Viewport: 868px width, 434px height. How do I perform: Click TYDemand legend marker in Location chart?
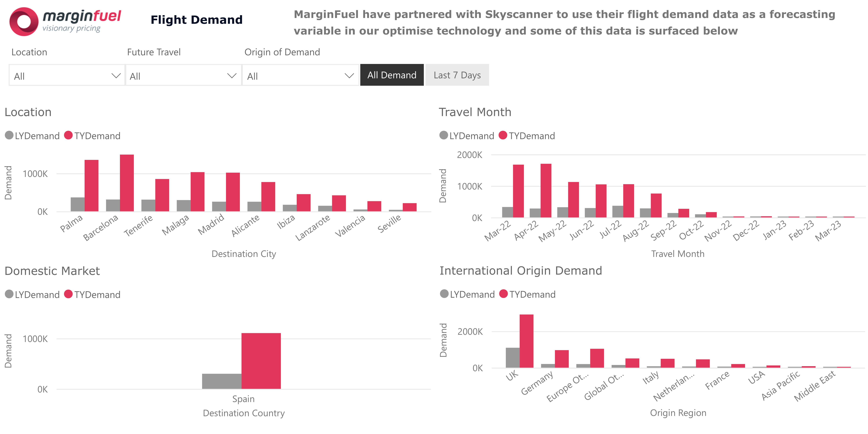pyautogui.click(x=68, y=135)
